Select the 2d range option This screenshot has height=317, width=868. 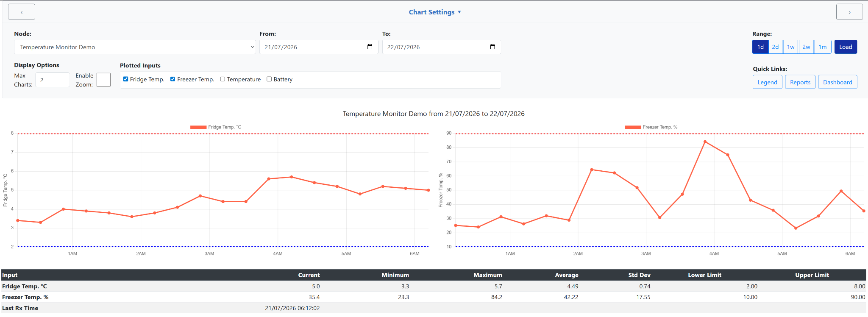pyautogui.click(x=775, y=47)
